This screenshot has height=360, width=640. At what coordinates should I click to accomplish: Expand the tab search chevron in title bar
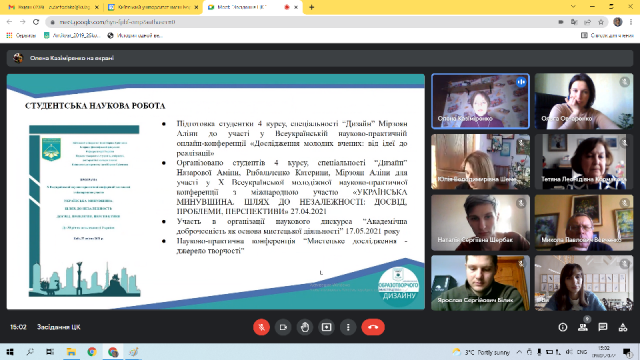[573, 7]
